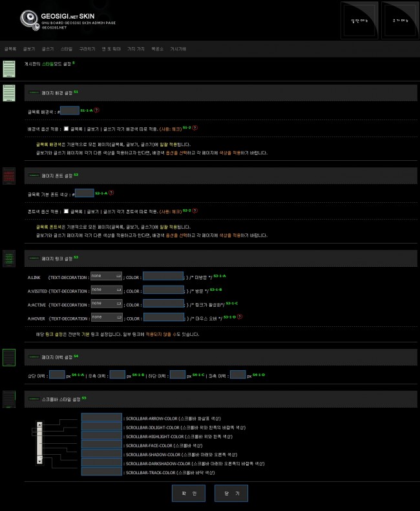Screen dimensions: 420x511
Task: Click the green badge in 페이지 배경 설정 header
Action: coord(34,92)
